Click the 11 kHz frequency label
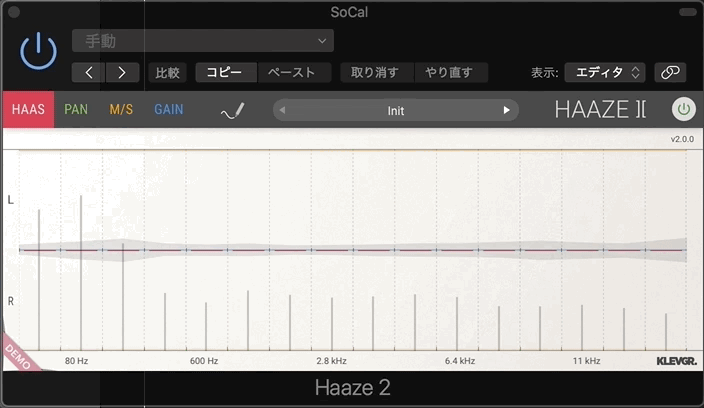The width and height of the screenshot is (704, 408). pyautogui.click(x=586, y=361)
